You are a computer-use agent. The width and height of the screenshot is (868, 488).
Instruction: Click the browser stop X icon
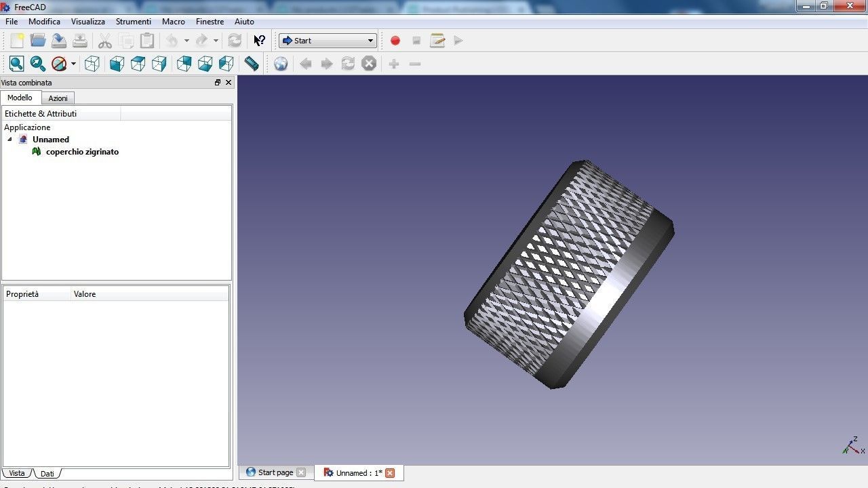[x=369, y=64]
